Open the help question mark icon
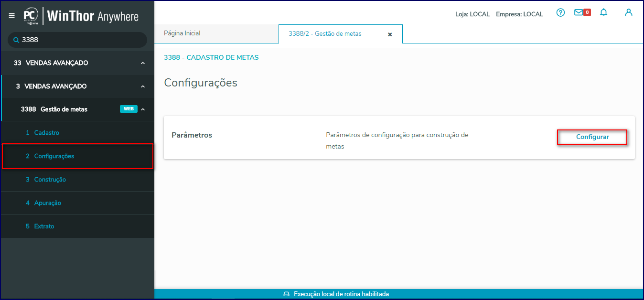Viewport: 644px width, 300px height. 561,13
